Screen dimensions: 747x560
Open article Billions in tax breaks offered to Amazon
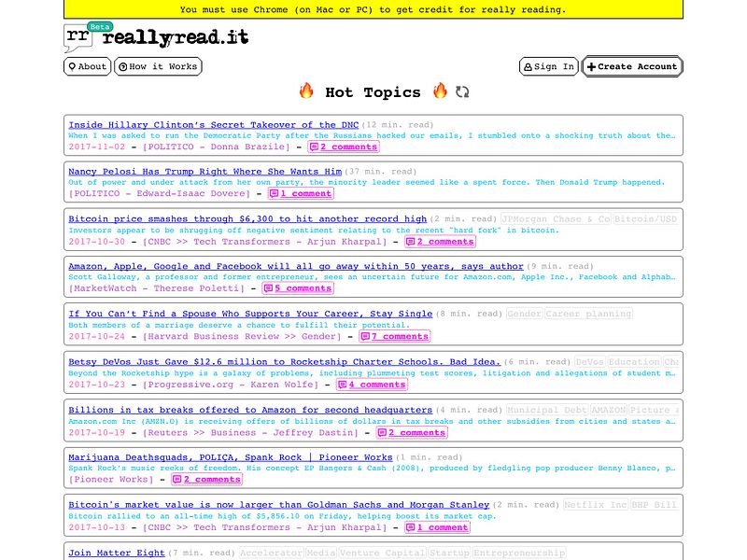(250, 410)
